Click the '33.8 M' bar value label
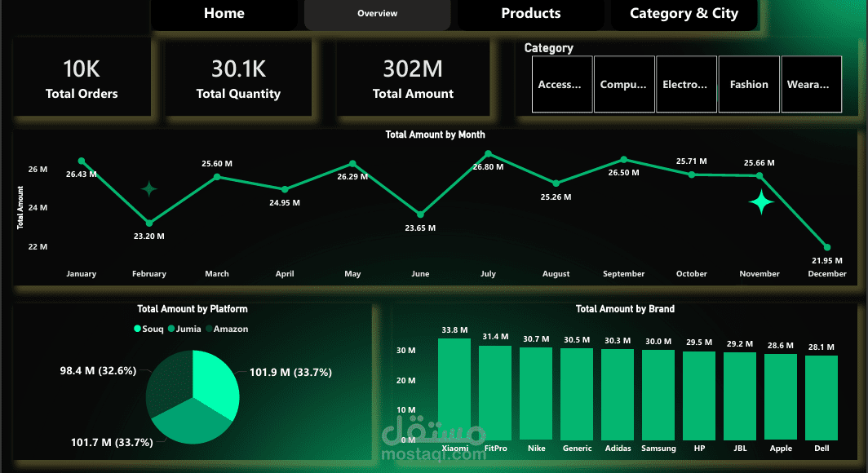 [454, 329]
